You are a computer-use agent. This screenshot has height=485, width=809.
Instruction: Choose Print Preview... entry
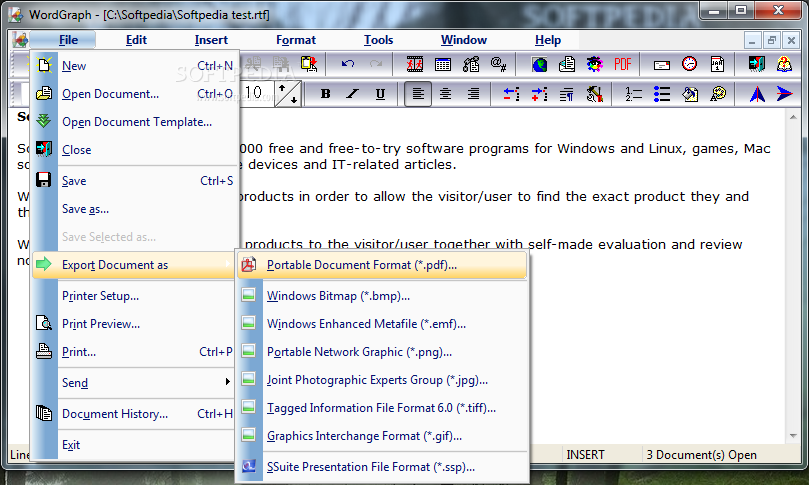135,324
